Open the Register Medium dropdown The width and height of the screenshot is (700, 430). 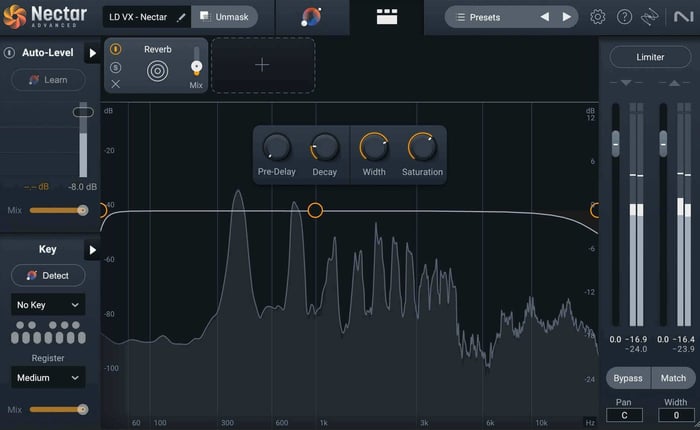click(x=48, y=378)
